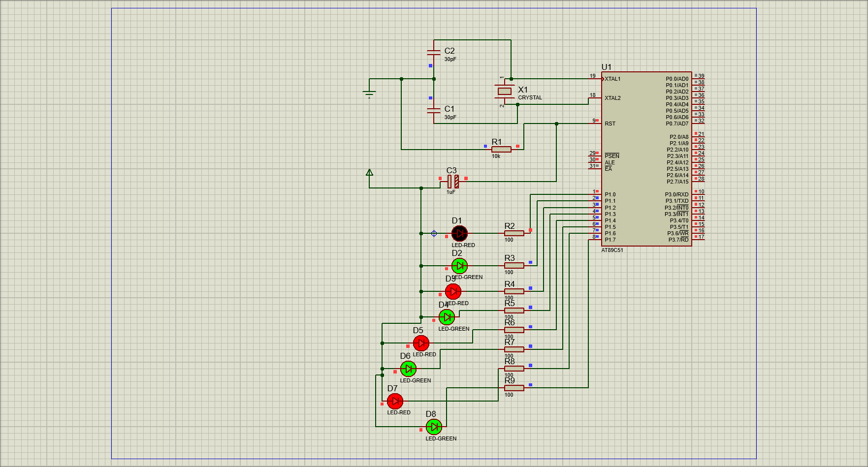Select the AT89C51 microcontroller U1
The image size is (868, 467).
[x=646, y=159]
